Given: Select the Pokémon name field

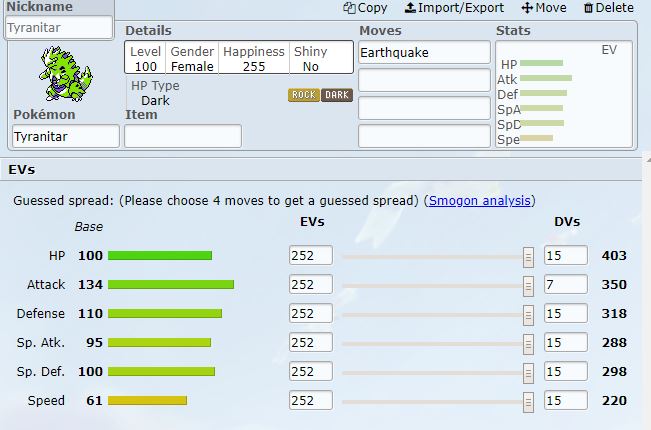Looking at the screenshot, I should pos(66,136).
